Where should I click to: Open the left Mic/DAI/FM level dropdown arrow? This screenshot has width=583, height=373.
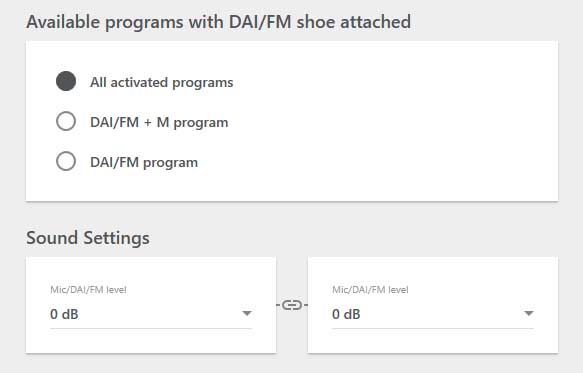pos(247,313)
